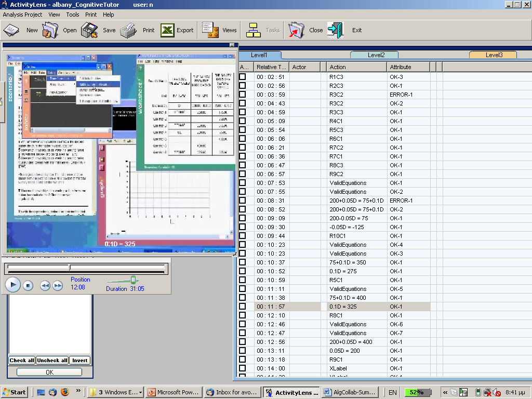
Task: Switch to the Level3 tab
Action: (494, 55)
